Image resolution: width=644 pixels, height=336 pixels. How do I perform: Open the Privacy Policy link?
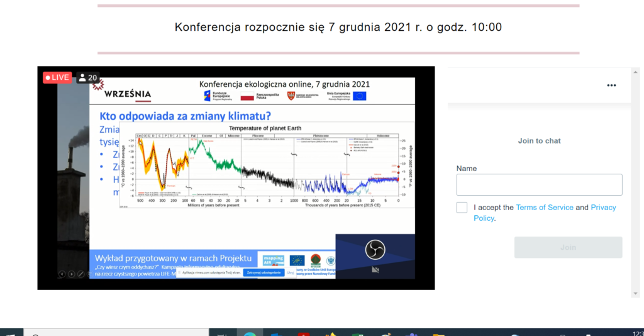coord(545,213)
